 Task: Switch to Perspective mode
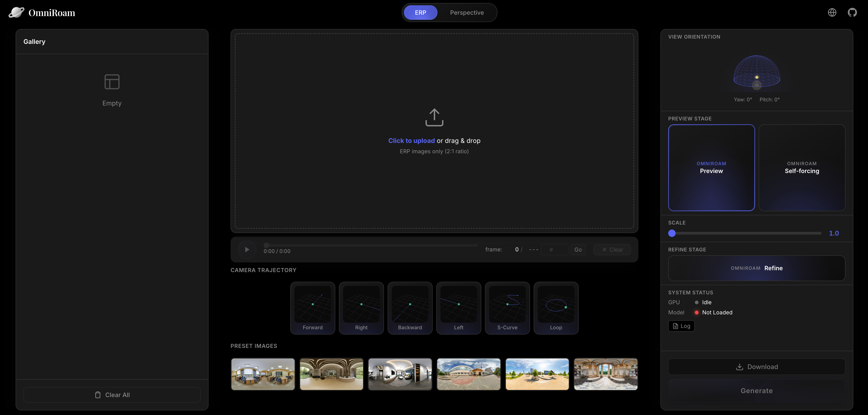pos(467,12)
